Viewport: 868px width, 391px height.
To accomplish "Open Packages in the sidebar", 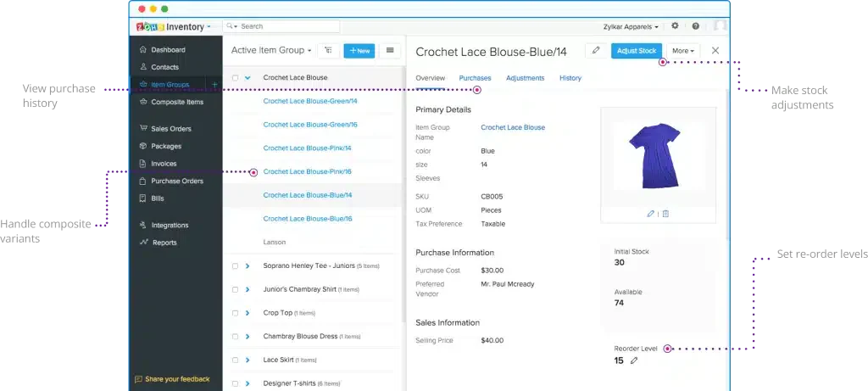I will point(166,146).
